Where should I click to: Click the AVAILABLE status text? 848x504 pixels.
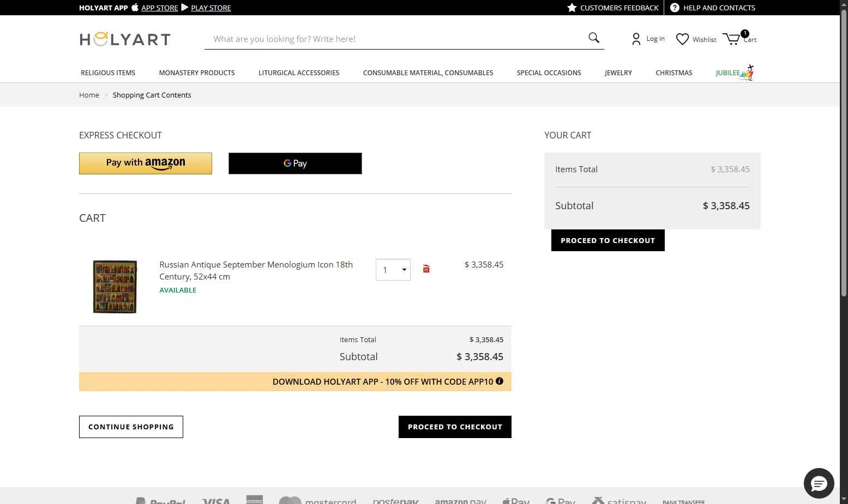pos(178,290)
